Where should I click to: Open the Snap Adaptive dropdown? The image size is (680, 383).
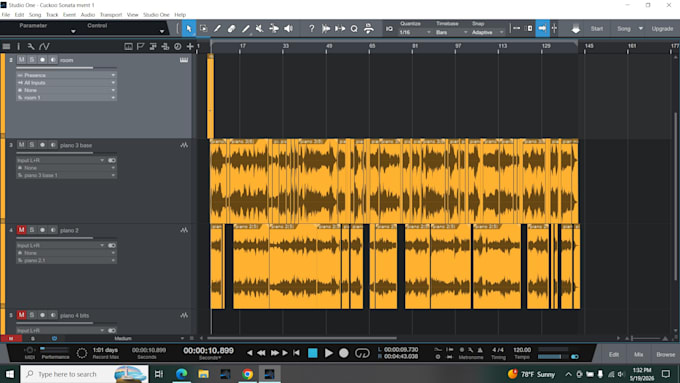click(487, 33)
